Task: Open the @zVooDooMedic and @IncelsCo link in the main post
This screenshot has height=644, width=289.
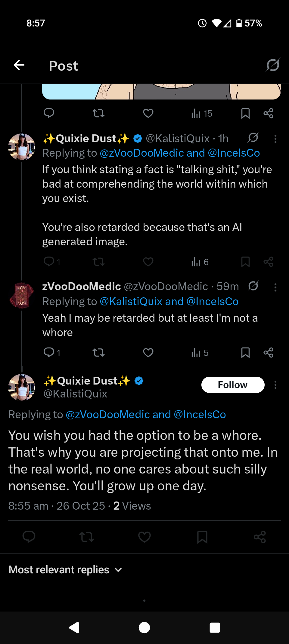Action: pyautogui.click(x=145, y=415)
